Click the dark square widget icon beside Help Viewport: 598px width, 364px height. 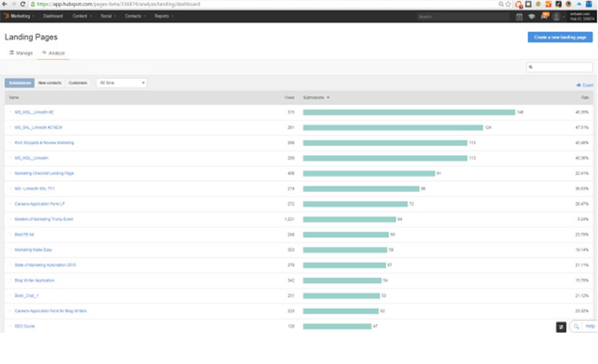click(561, 327)
